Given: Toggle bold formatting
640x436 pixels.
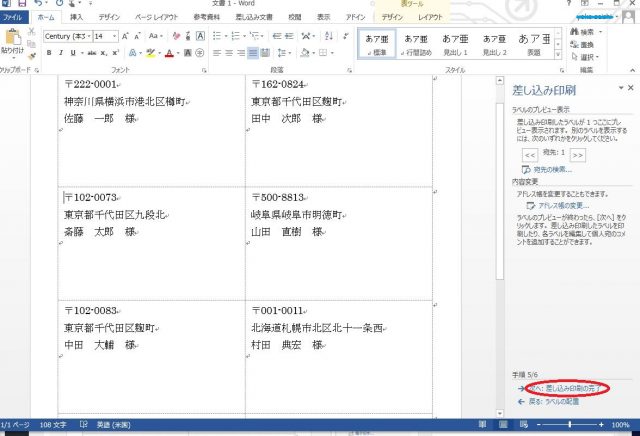Looking at the screenshot, I should [49, 53].
